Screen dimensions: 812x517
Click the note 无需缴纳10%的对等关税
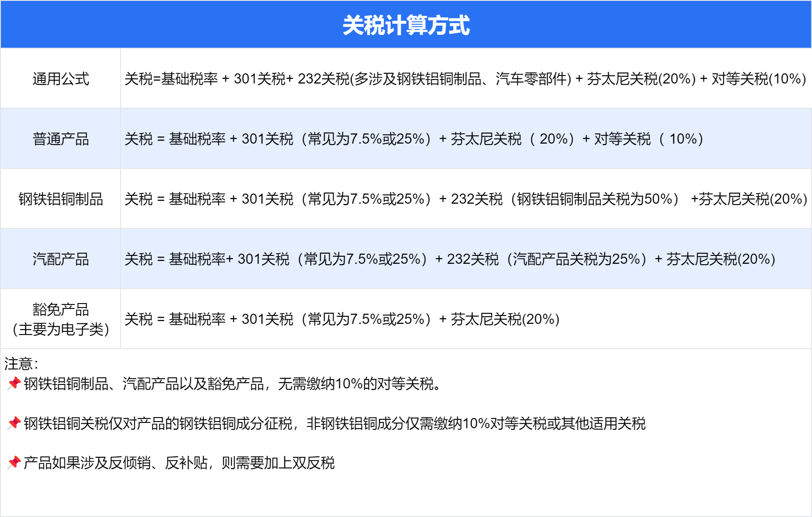pyautogui.click(x=232, y=384)
